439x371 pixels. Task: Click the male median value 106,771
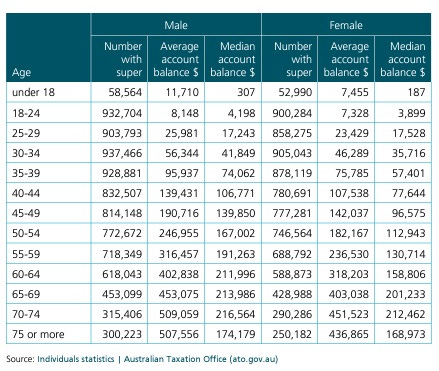pos(236,193)
